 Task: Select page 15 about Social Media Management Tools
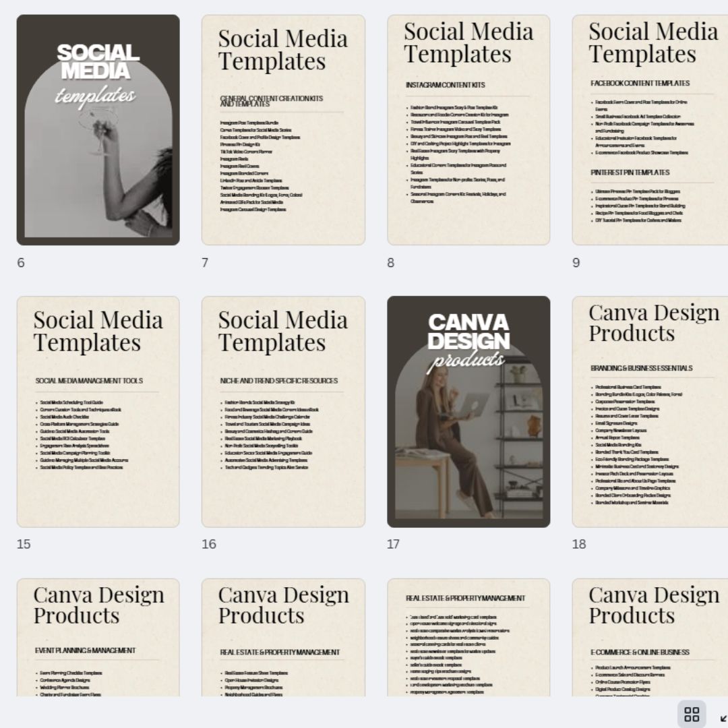pyautogui.click(x=98, y=411)
